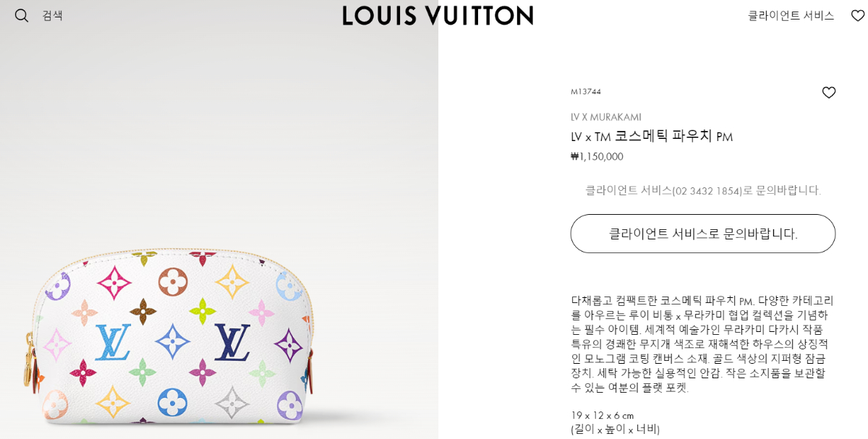Select the LV x TM 코스메틱 파우치 PM title
This screenshot has width=868, height=439.
[x=652, y=136]
